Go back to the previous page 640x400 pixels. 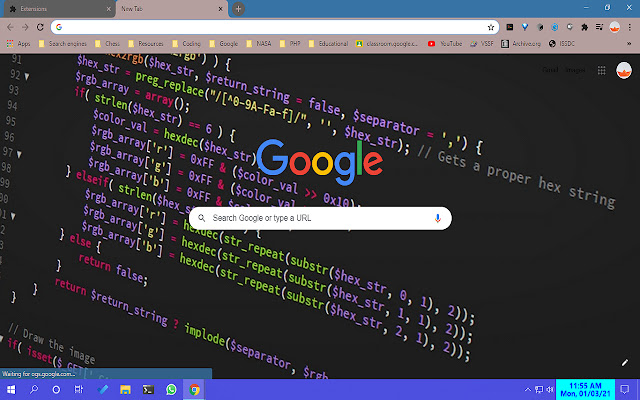pos(10,27)
